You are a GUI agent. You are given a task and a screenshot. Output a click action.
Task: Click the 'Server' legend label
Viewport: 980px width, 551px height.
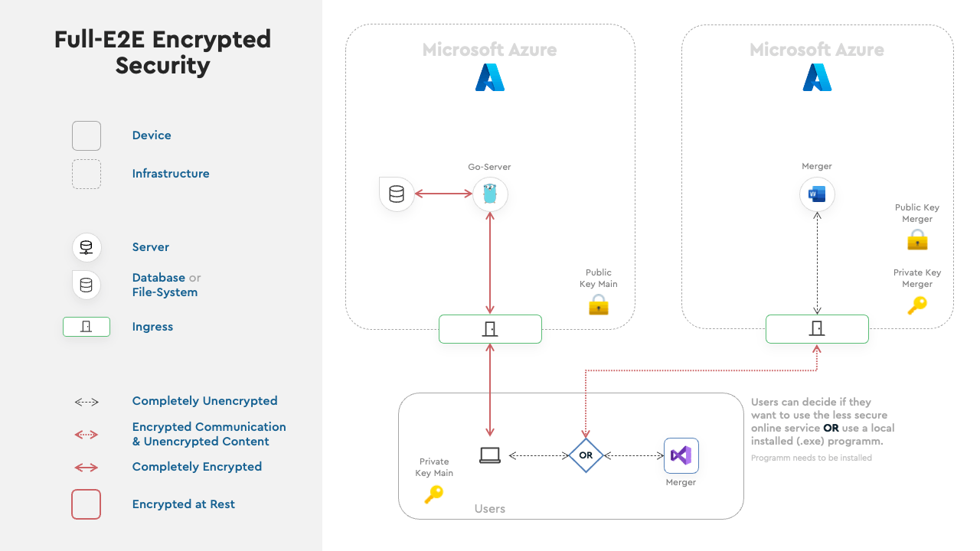[151, 247]
